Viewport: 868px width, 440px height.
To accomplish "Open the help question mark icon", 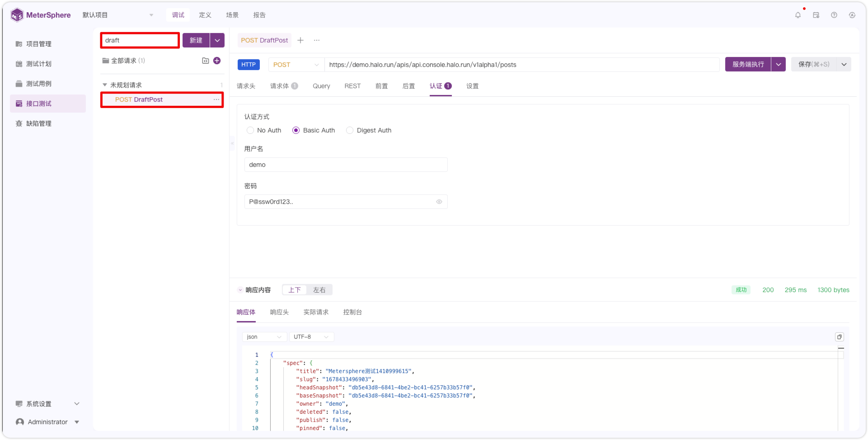I will (834, 15).
